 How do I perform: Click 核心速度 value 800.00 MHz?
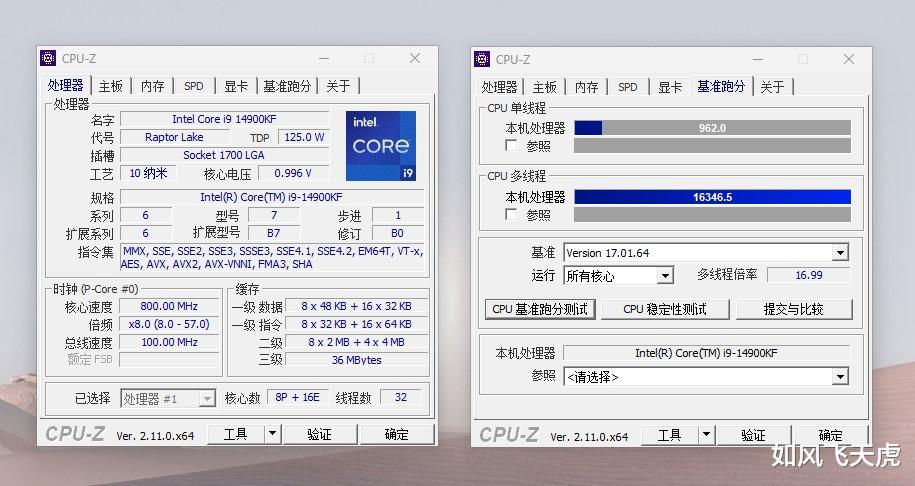tap(169, 306)
